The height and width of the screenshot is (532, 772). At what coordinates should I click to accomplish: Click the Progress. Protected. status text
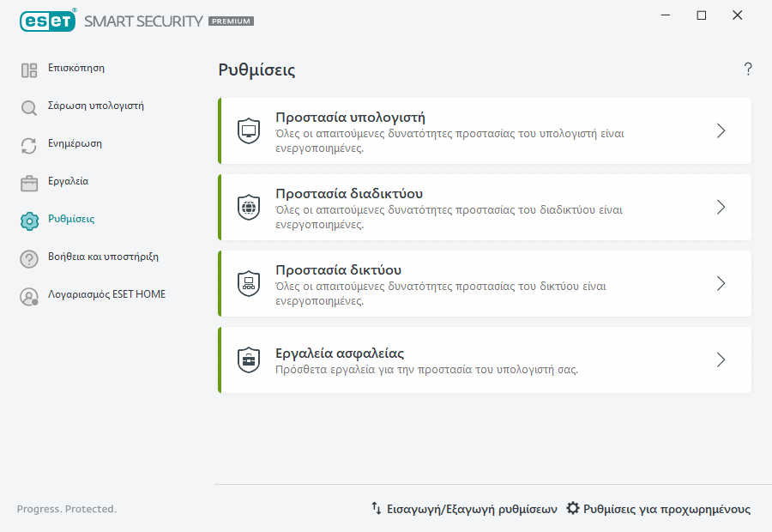pos(67,508)
